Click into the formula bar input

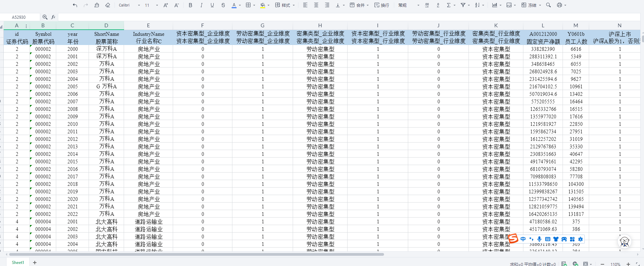[x=349, y=17]
